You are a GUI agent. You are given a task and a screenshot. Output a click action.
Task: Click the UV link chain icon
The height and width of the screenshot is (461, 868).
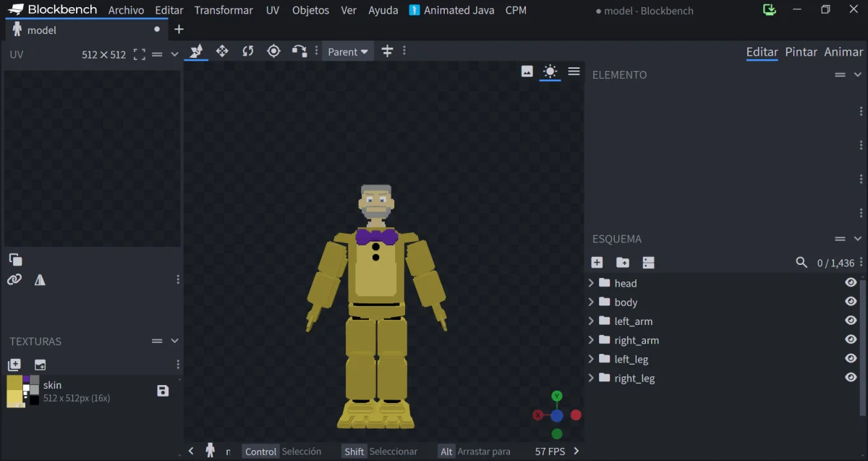(x=14, y=279)
